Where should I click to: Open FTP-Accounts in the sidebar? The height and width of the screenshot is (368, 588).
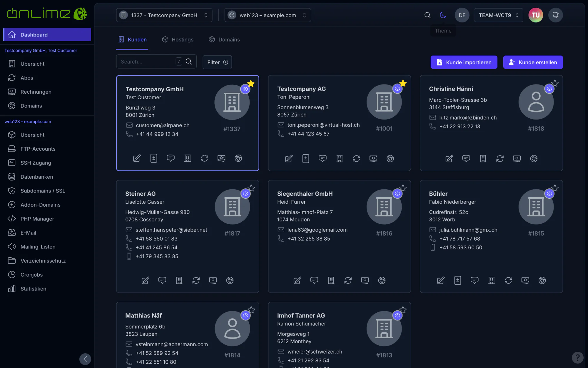pos(47,149)
